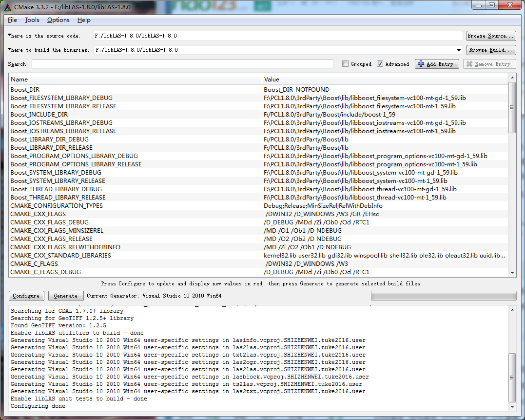Click the source code path field
525x420 pixels.
[278, 36]
